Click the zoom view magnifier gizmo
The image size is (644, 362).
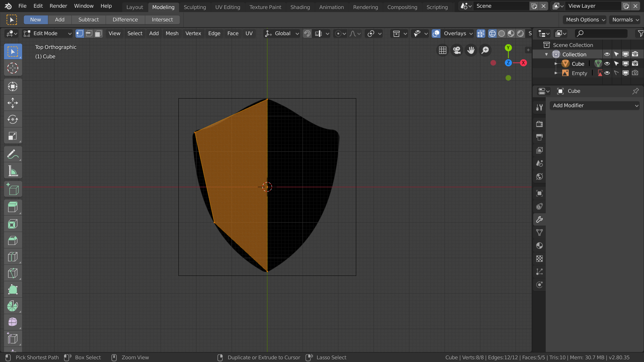(x=485, y=50)
